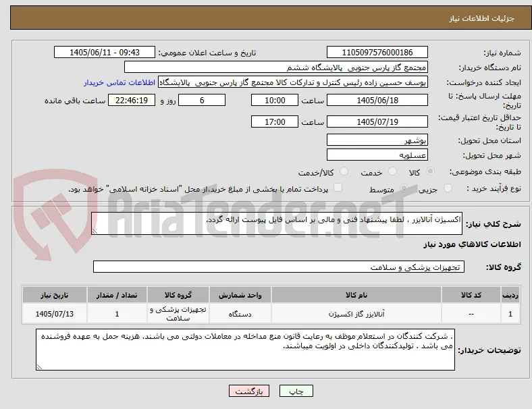Click the table cell آنالایزر گاز اکسیژن

[356, 314]
